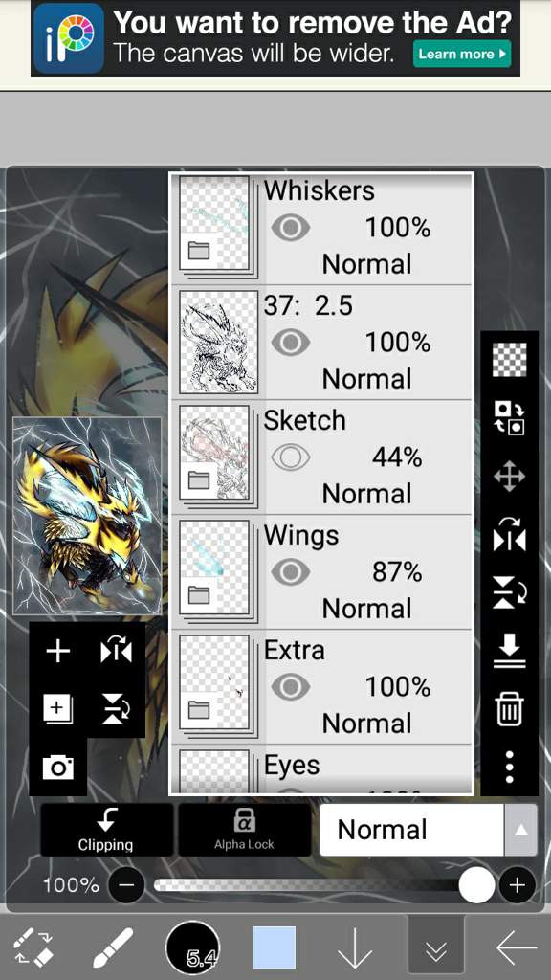This screenshot has width=551, height=980.
Task: Hide the Wings layer eye icon
Action: click(291, 572)
